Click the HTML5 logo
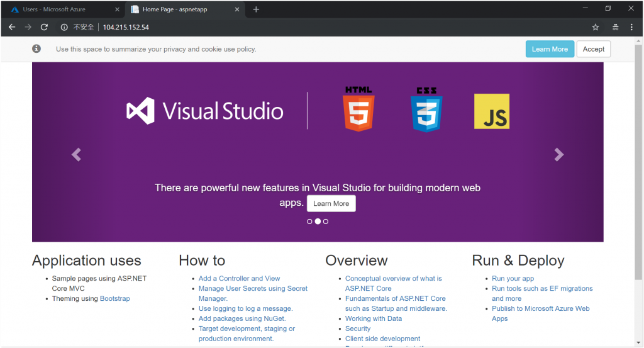 click(x=358, y=109)
